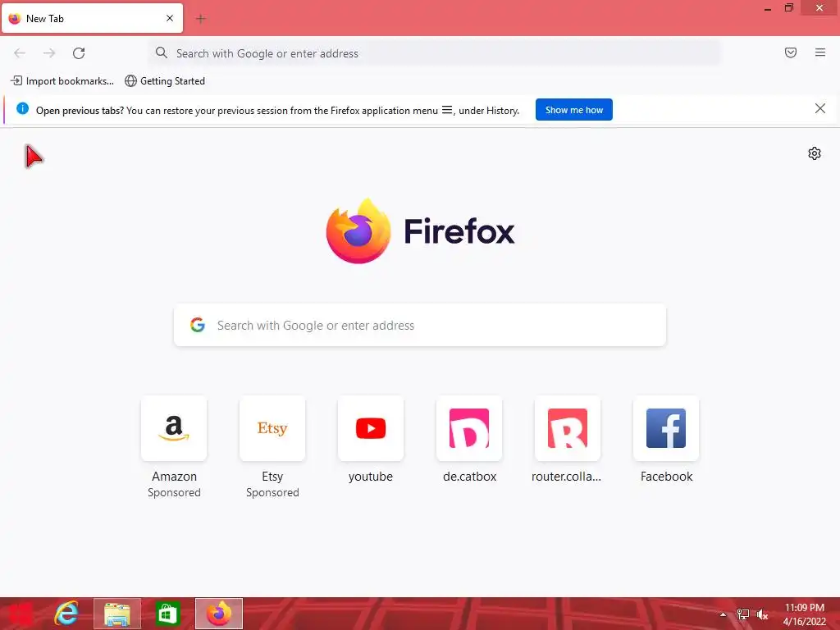This screenshot has height=630, width=840.
Task: Click the Firefox taskbar icon
Action: [219, 614]
